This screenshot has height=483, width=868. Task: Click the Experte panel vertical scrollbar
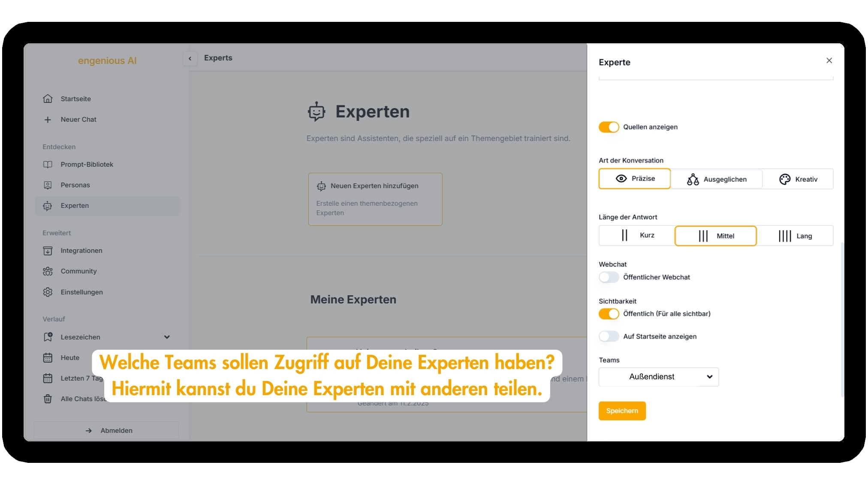842,319
